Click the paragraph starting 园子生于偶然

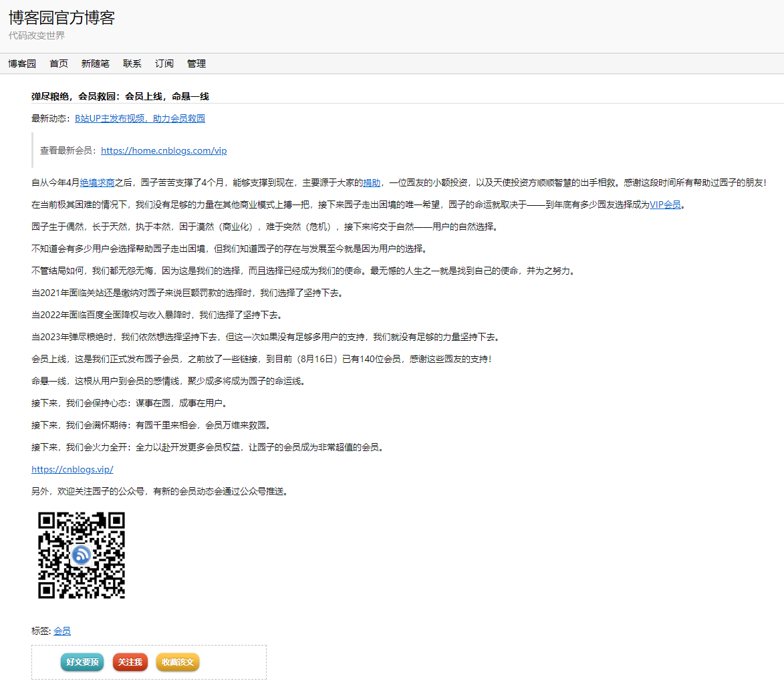(265, 227)
